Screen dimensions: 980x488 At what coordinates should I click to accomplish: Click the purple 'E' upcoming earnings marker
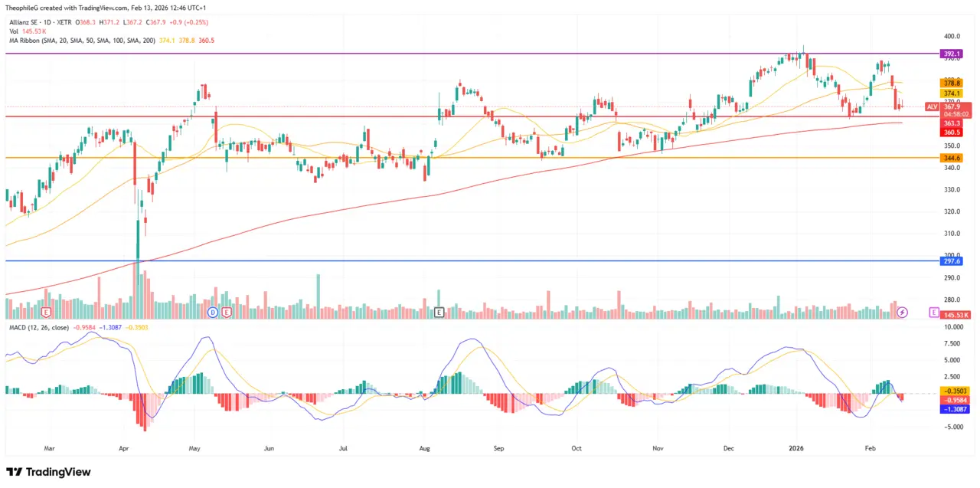point(933,313)
